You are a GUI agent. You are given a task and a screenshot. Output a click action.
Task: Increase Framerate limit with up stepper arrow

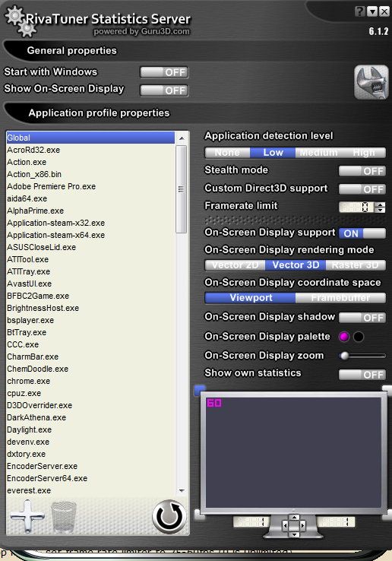point(381,204)
